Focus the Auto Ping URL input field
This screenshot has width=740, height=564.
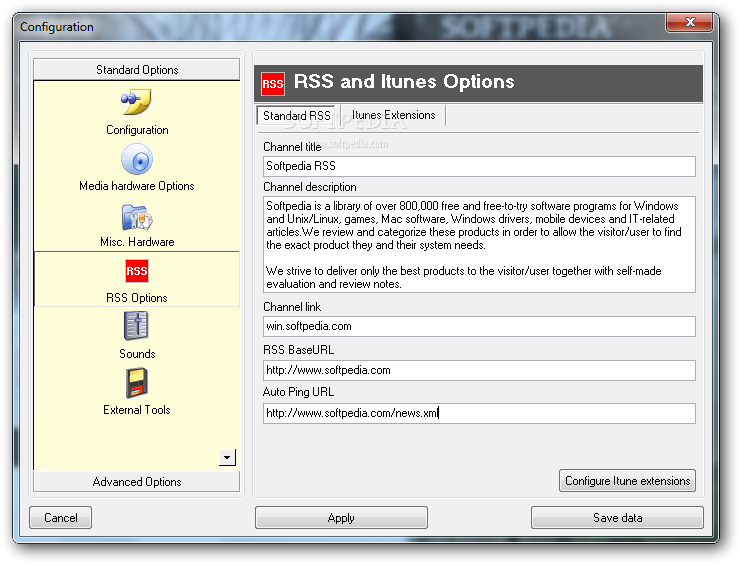pyautogui.click(x=479, y=413)
